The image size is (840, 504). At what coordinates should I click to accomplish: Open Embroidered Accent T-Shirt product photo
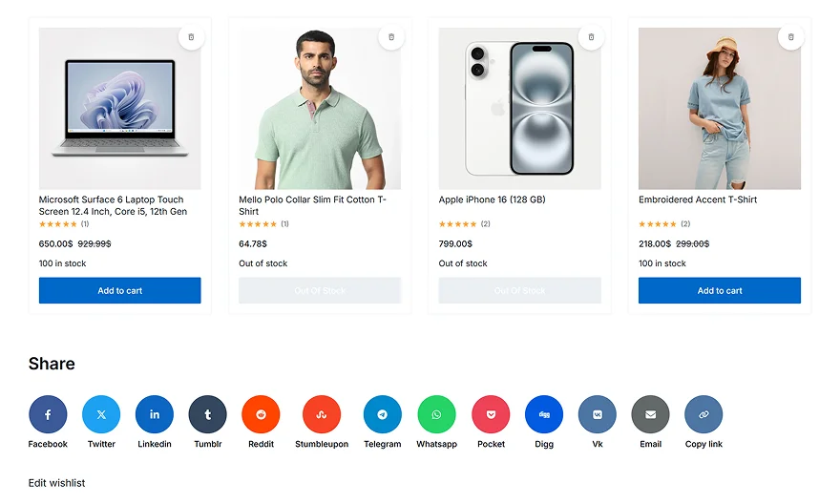[720, 109]
